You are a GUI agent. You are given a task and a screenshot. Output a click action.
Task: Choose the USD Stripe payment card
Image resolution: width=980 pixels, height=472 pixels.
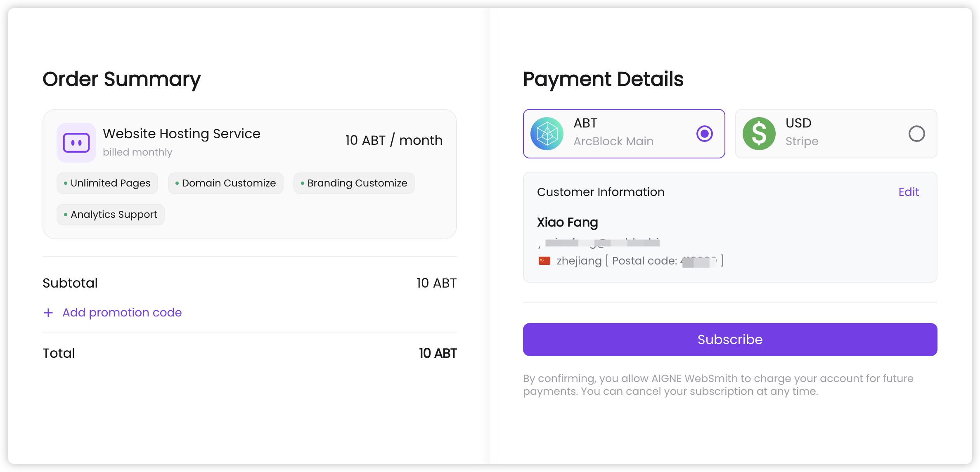(x=836, y=133)
